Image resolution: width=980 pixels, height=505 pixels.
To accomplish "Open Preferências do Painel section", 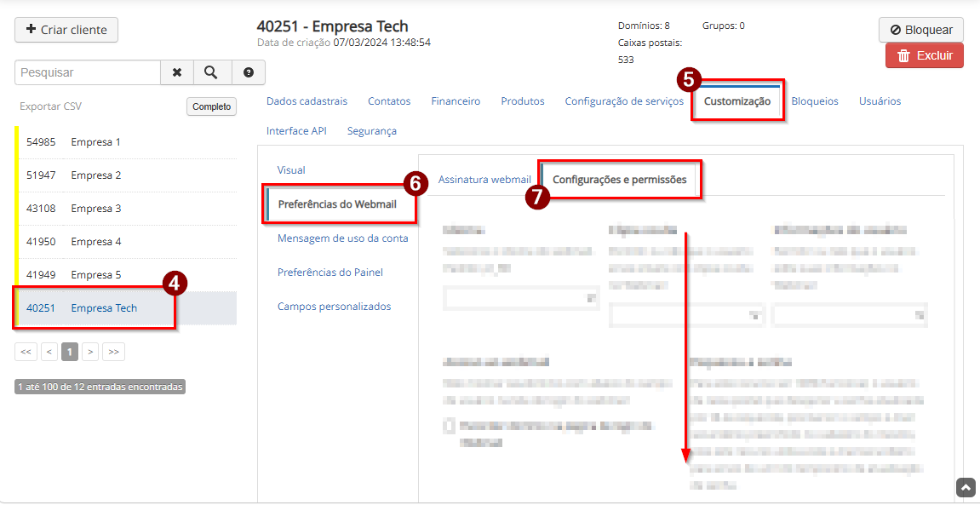I will (x=330, y=272).
